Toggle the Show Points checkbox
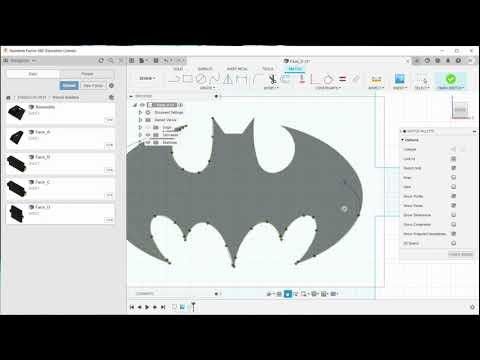 (x=453, y=206)
